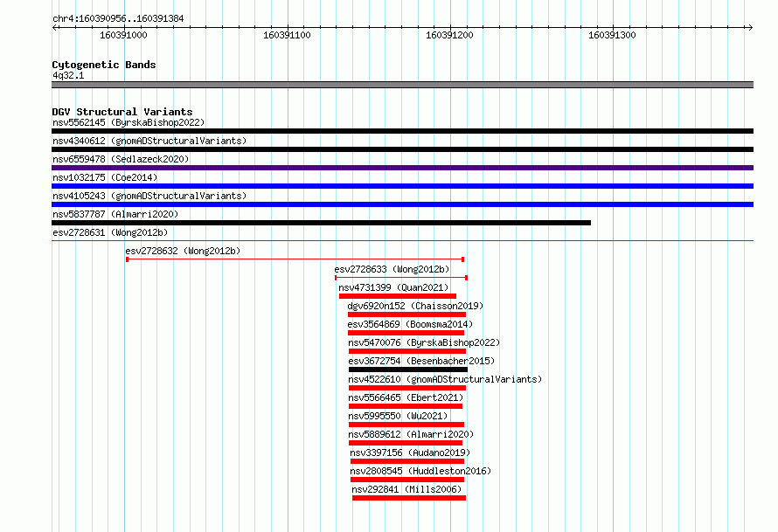Open esv2728633 (Wong2012b) label
The height and width of the screenshot is (532, 778).
click(392, 269)
